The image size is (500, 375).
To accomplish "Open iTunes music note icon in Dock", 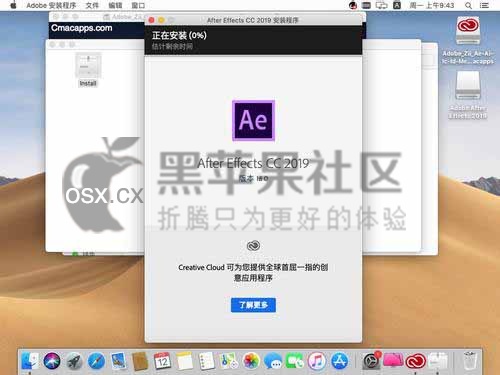I will (x=317, y=361).
